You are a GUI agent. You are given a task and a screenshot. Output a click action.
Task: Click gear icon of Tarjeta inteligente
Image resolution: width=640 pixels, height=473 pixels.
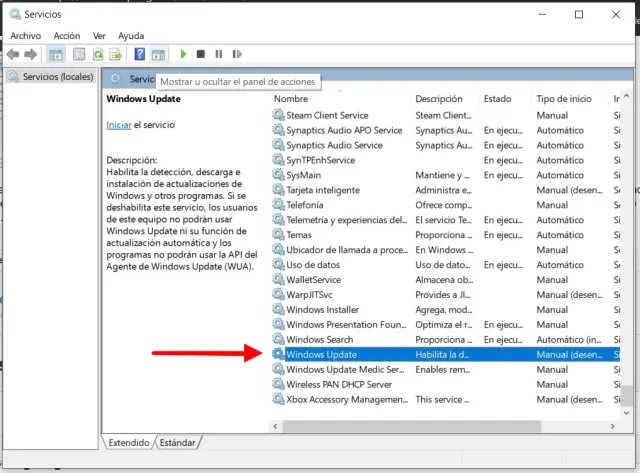click(x=278, y=190)
